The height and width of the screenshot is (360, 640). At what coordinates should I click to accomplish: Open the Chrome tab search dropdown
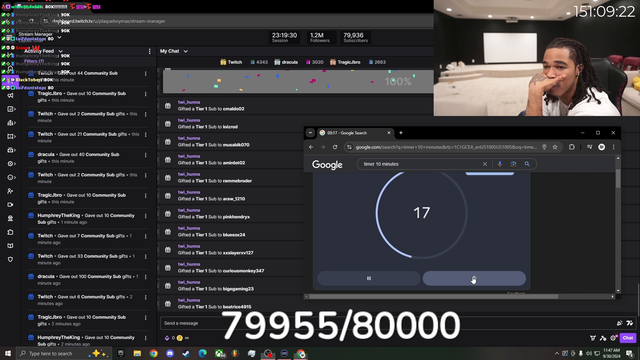(310, 133)
